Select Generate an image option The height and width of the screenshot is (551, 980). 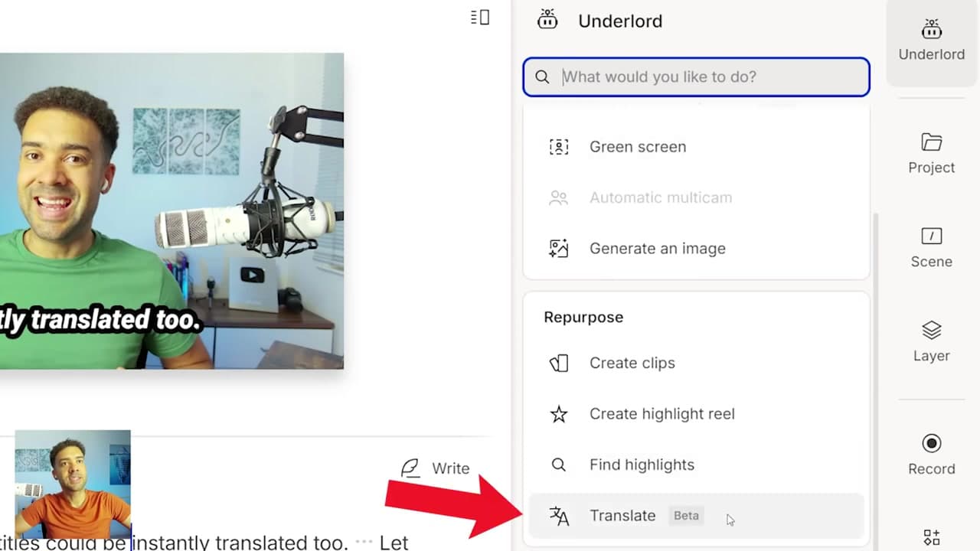point(696,249)
